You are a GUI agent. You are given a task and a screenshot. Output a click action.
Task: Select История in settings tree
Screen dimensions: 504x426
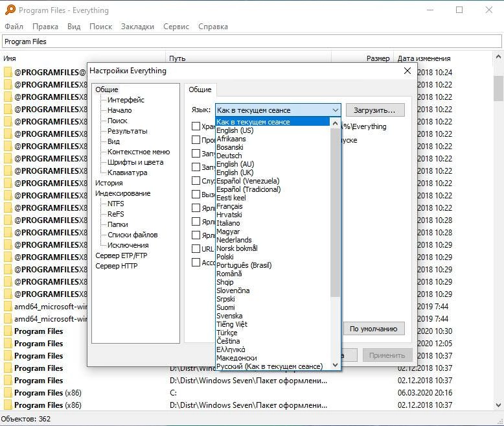(109, 183)
